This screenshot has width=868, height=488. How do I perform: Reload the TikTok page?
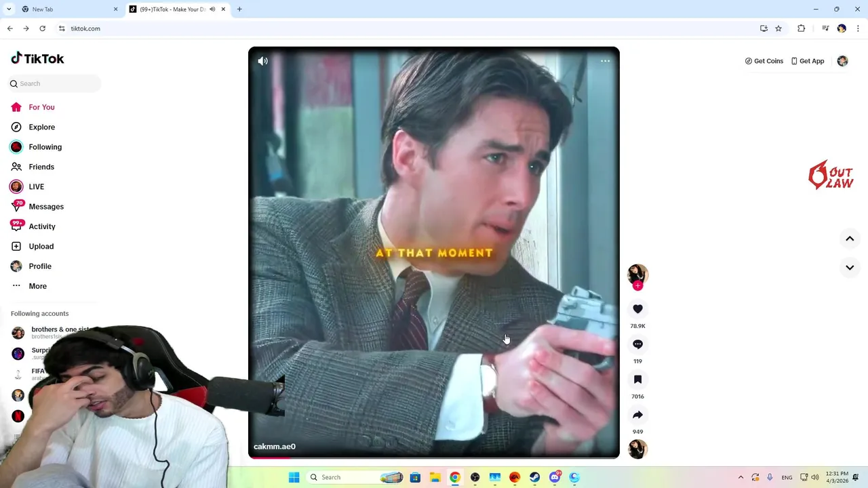[x=42, y=28]
